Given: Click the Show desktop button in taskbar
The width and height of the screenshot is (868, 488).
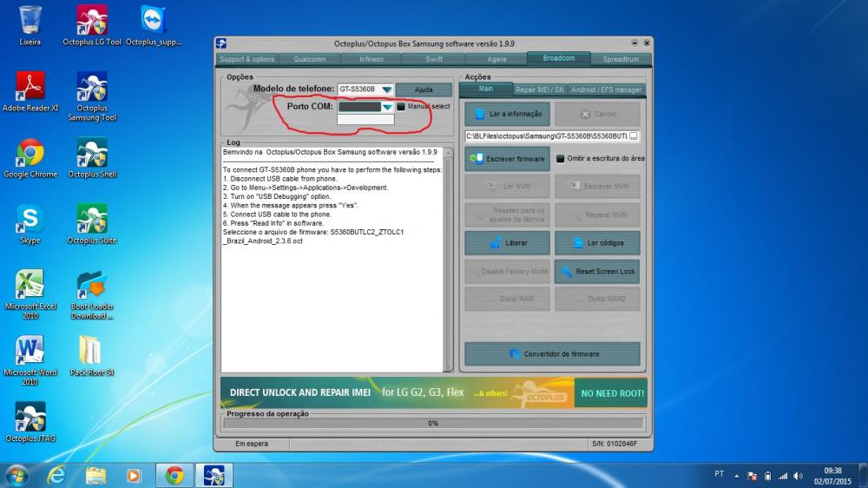Looking at the screenshot, I should 863,475.
